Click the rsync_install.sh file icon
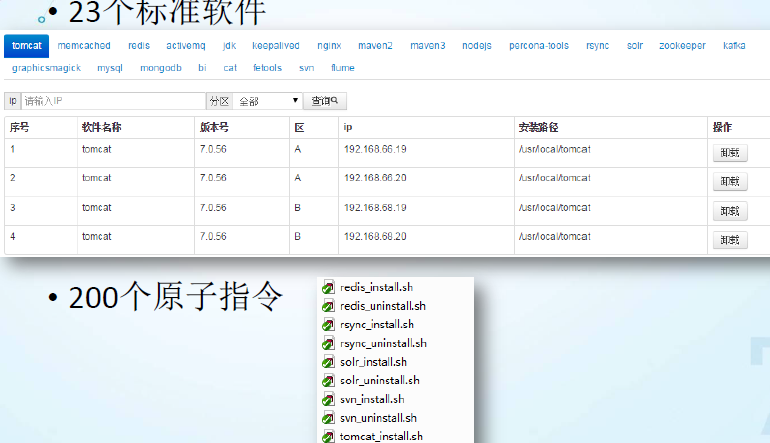Image resolution: width=770 pixels, height=443 pixels. click(x=328, y=325)
